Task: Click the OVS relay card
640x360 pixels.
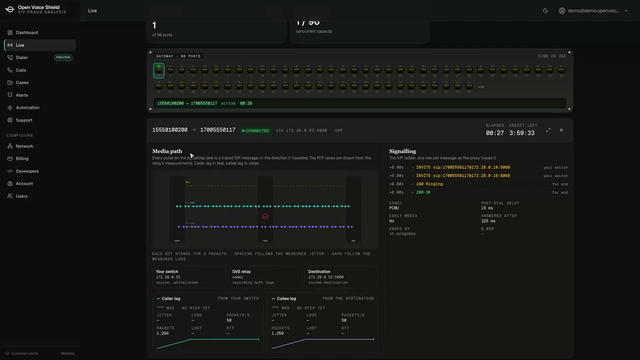Action: tap(265, 277)
